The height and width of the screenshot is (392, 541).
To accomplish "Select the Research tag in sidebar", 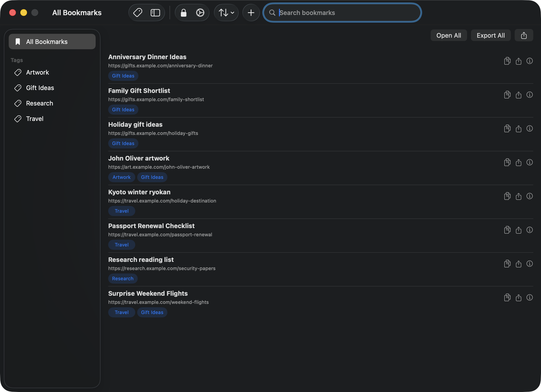I will point(52,103).
